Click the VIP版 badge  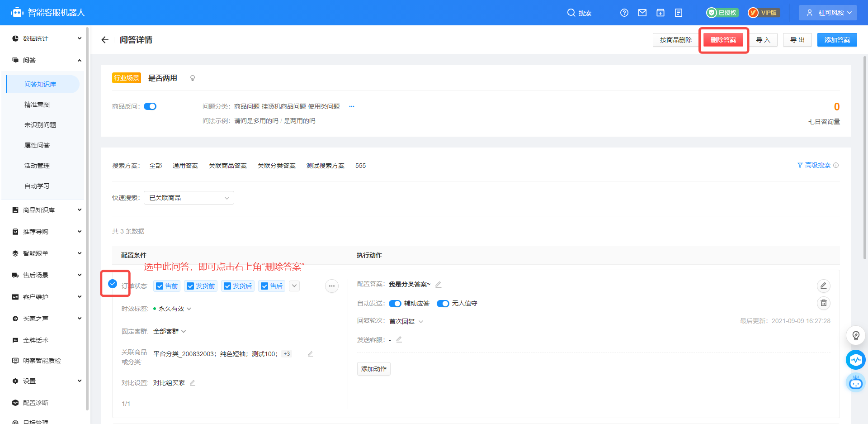click(x=764, y=13)
